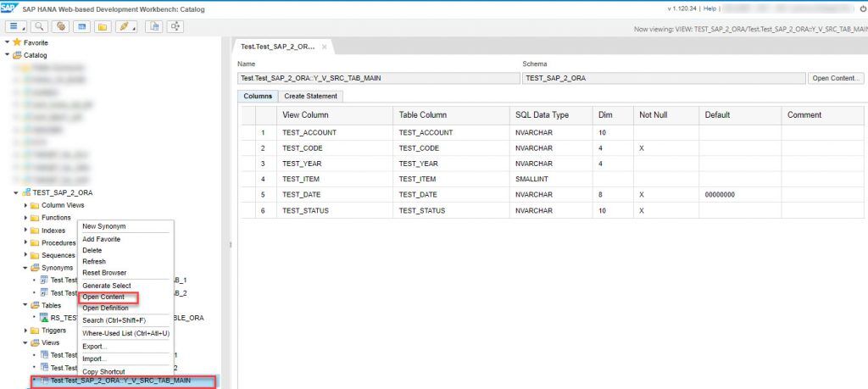Screen dimensions: 868x389
Task: Click the TEST_STATUS view column cell
Action: coord(334,211)
